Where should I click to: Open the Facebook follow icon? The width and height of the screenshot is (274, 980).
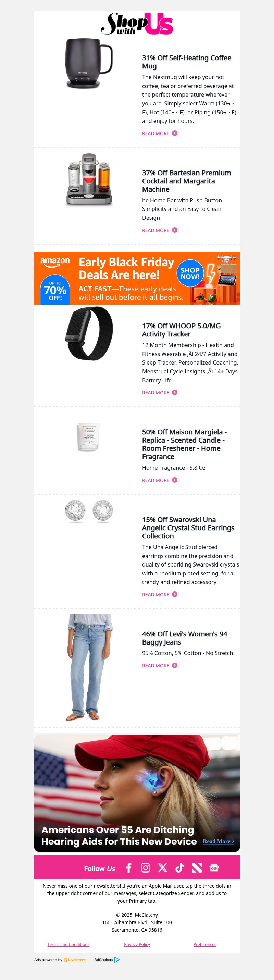[x=129, y=868]
